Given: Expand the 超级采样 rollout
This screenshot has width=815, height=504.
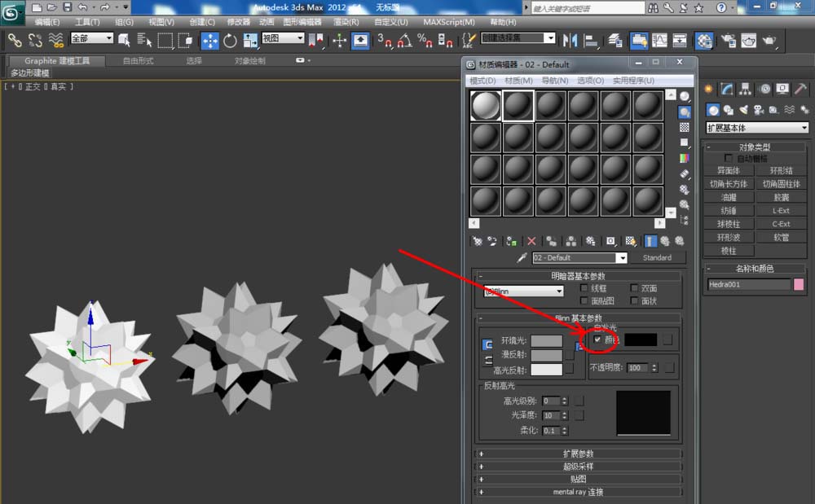Looking at the screenshot, I should (578, 467).
